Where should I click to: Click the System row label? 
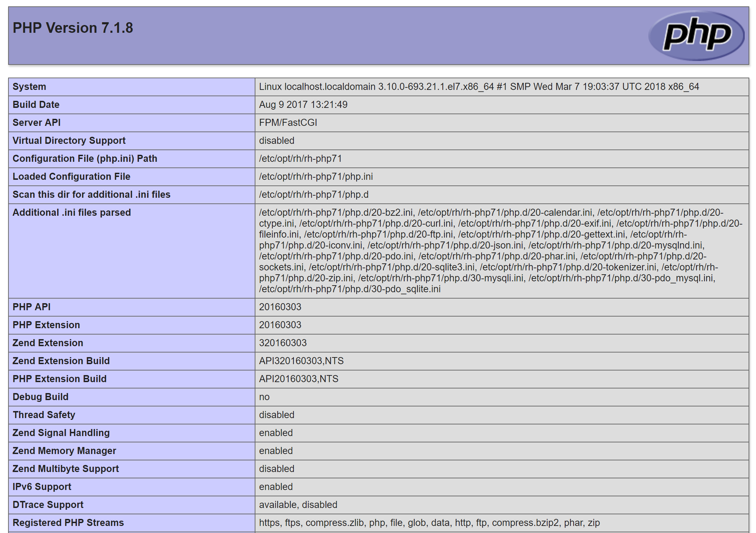(x=29, y=87)
